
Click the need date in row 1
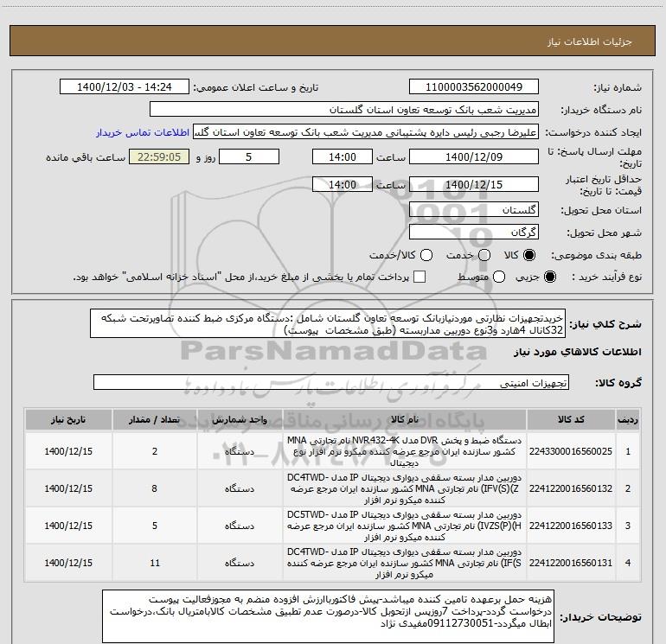coord(68,451)
